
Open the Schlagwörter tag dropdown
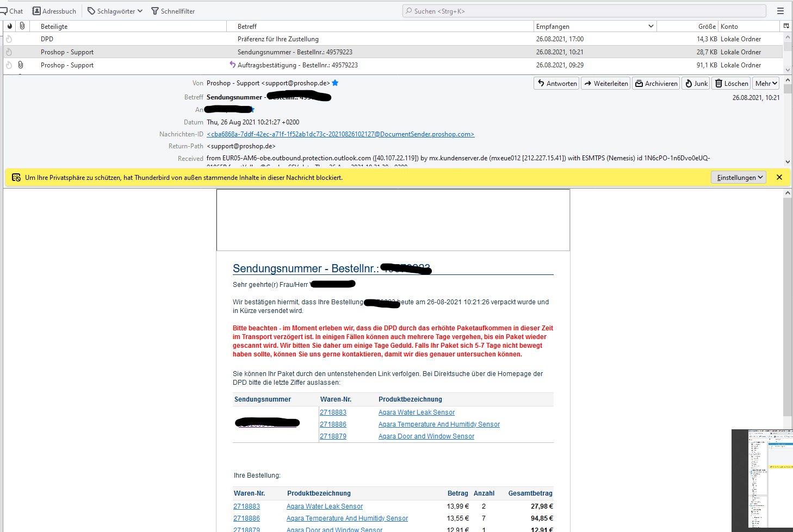pos(115,11)
